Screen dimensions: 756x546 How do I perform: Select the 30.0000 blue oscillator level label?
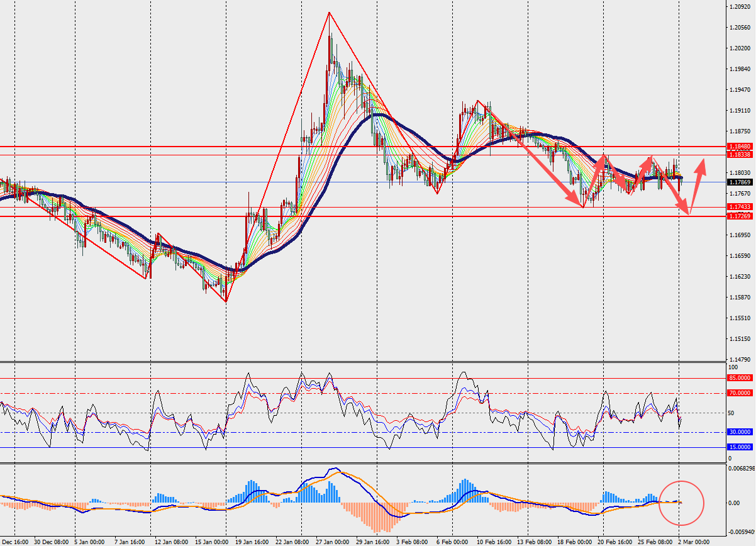739,432
